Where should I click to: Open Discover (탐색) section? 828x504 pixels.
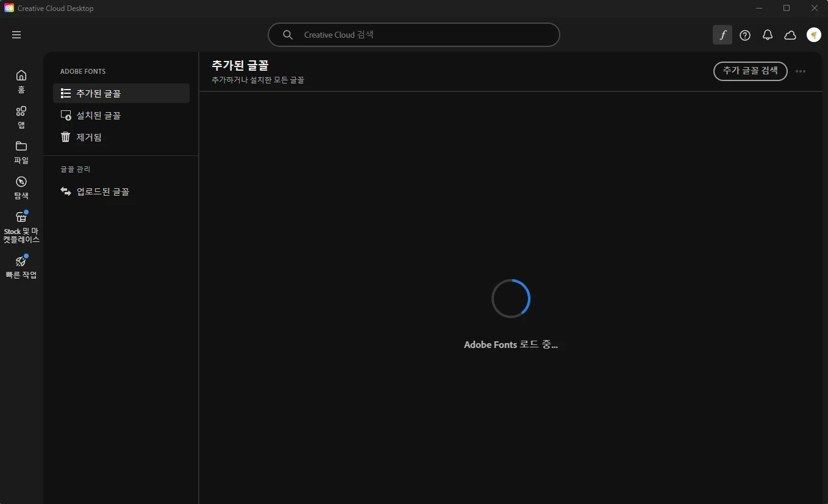(21, 188)
